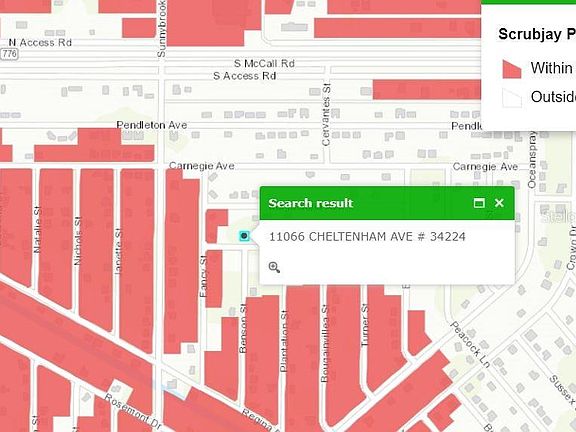The height and width of the screenshot is (432, 576).
Task: Click the route 776 highway shield
Action: [9, 54]
